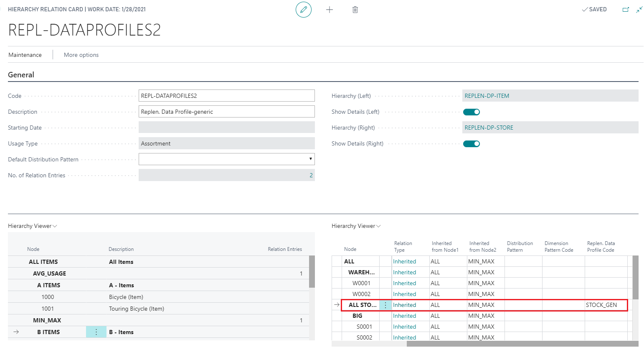
Task: Click the trash delete icon
Action: (355, 10)
